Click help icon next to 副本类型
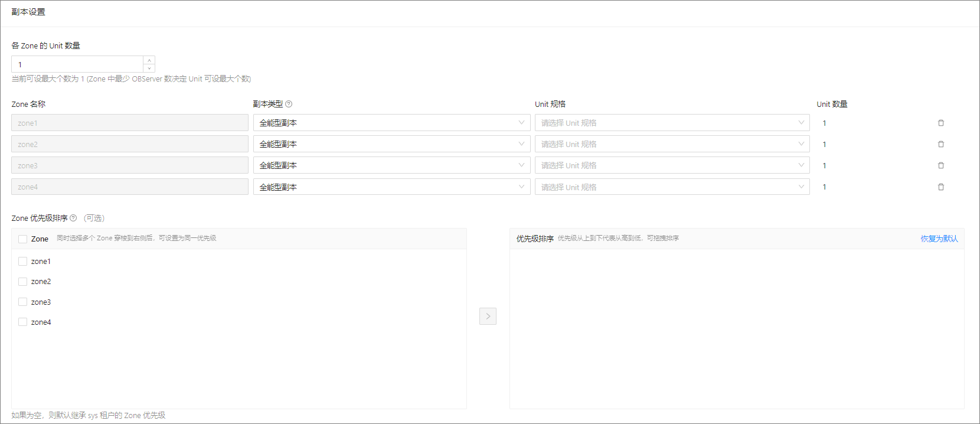 tap(289, 104)
